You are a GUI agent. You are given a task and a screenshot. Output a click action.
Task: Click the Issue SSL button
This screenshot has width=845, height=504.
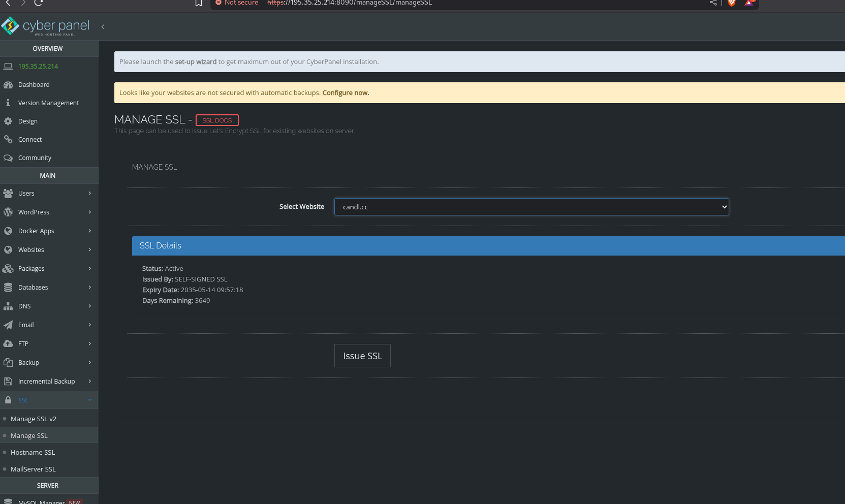[362, 356]
